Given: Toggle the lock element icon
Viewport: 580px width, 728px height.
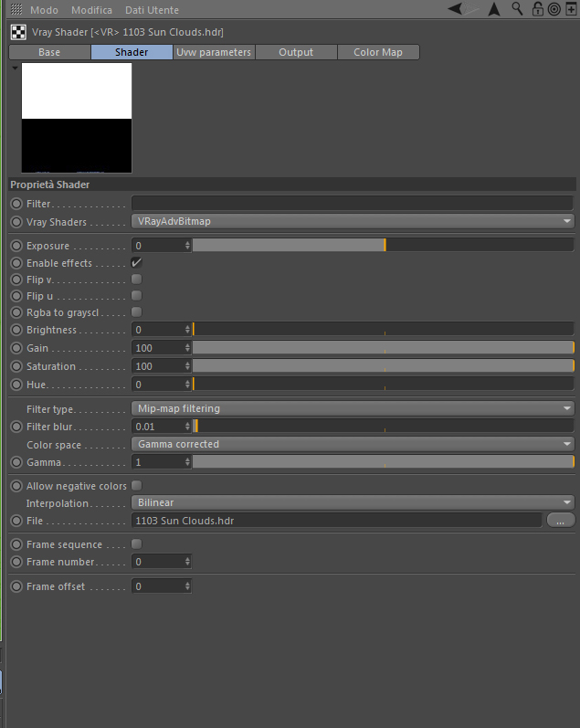Looking at the screenshot, I should pyautogui.click(x=538, y=9).
